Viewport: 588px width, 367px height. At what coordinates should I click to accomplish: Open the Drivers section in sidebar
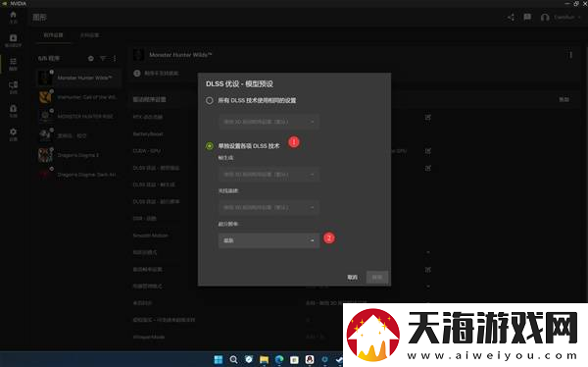tap(13, 40)
